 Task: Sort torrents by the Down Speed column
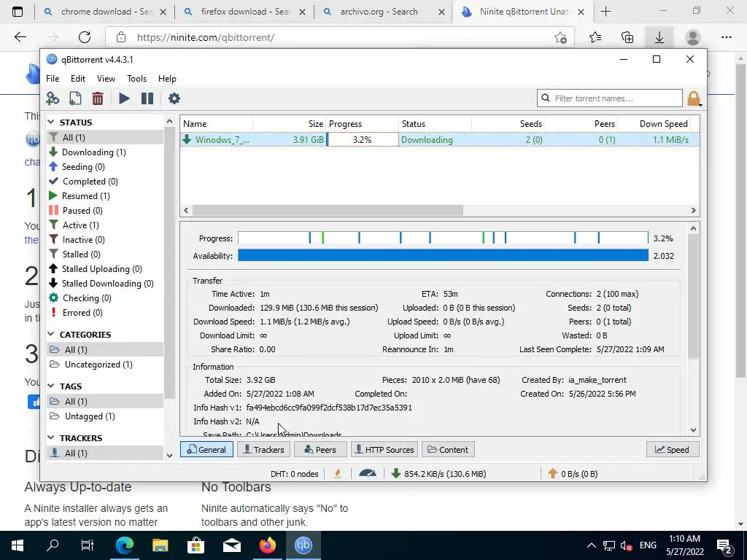coord(654,124)
